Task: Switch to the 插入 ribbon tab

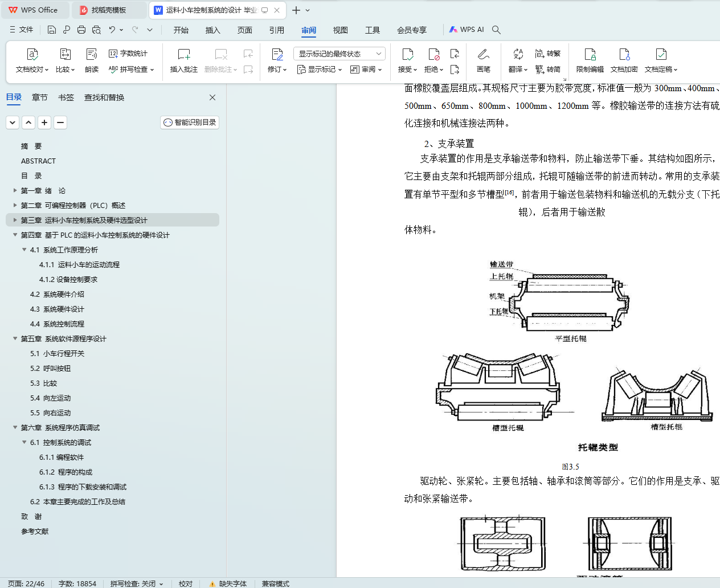Action: coord(213,30)
